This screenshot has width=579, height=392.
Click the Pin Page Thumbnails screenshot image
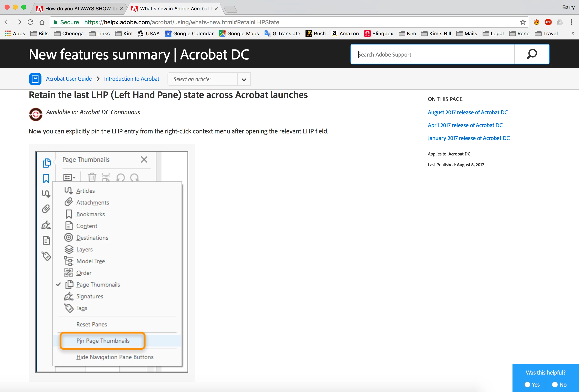point(112,262)
